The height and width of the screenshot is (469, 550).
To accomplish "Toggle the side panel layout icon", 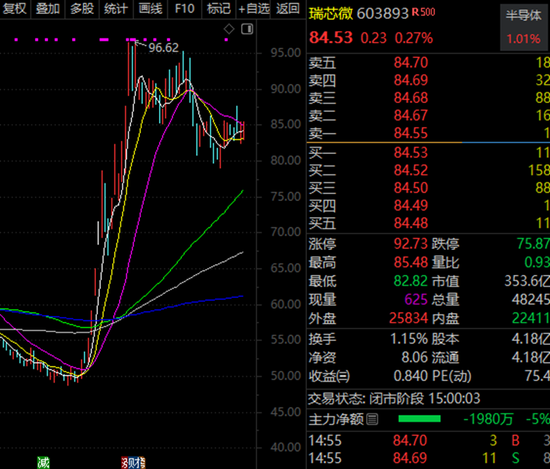I will pos(247,29).
